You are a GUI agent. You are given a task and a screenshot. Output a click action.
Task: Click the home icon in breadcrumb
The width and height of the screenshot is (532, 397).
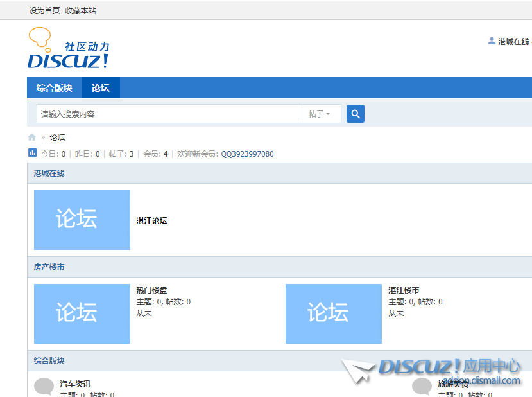pyautogui.click(x=32, y=137)
